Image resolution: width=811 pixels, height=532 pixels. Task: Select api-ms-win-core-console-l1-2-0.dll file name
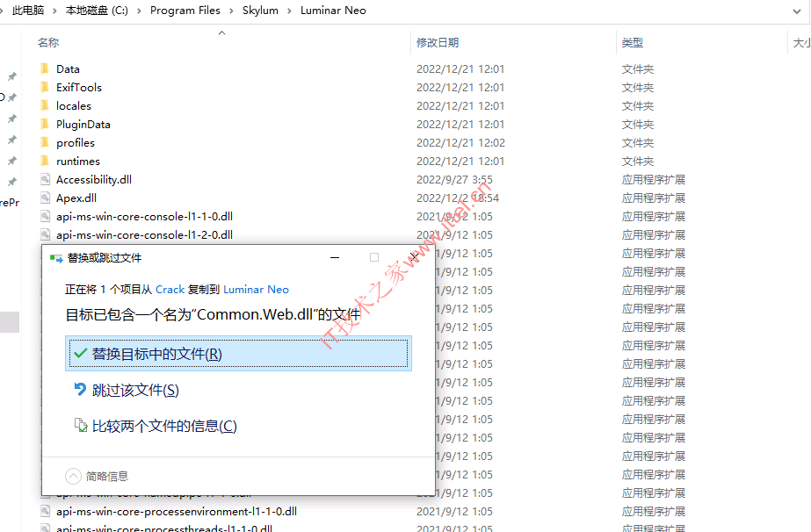pos(144,234)
